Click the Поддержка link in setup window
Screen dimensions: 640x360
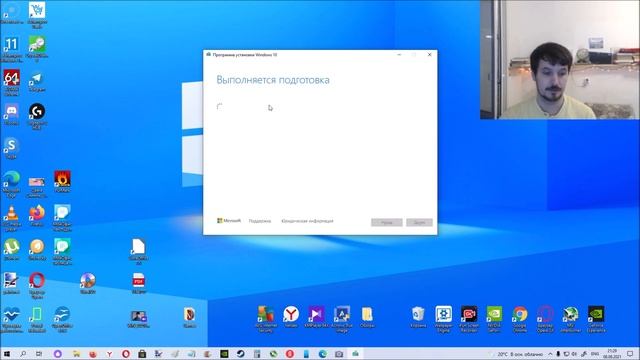(x=260, y=221)
